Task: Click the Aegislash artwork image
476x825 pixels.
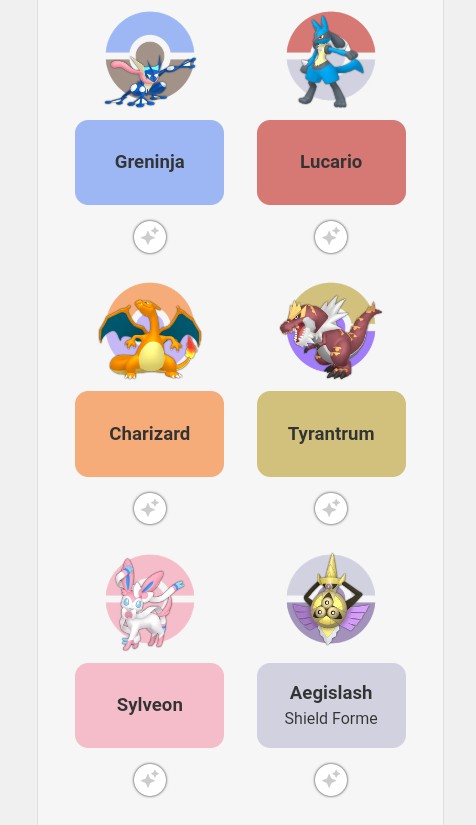Action: (x=331, y=600)
